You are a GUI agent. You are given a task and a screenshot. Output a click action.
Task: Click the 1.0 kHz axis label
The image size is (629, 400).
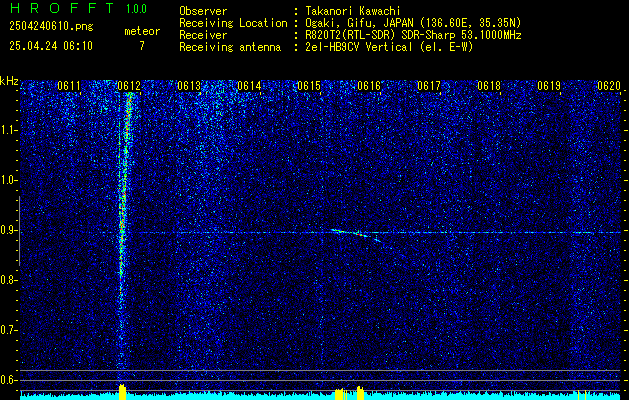pos(9,181)
